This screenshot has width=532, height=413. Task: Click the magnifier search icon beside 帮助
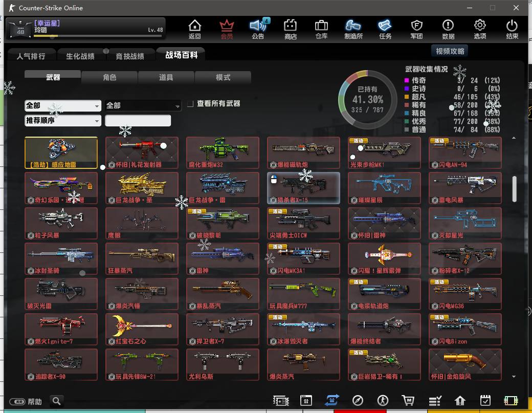(57, 401)
